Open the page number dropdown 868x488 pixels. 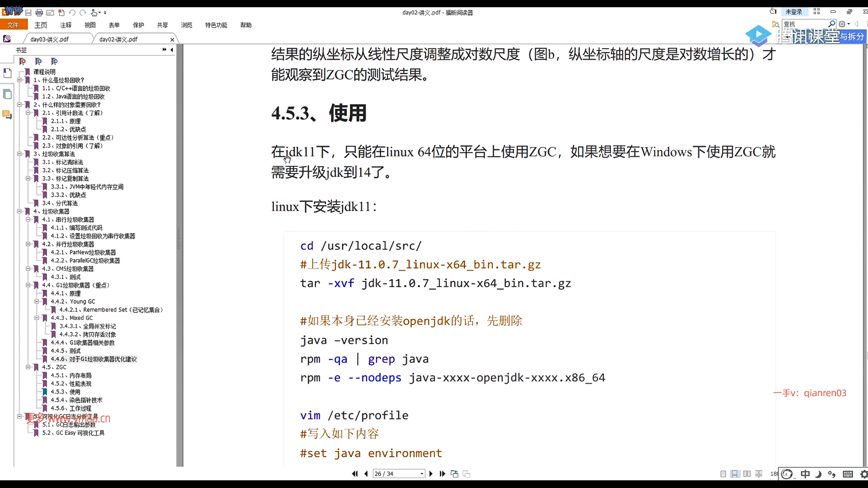pyautogui.click(x=422, y=474)
